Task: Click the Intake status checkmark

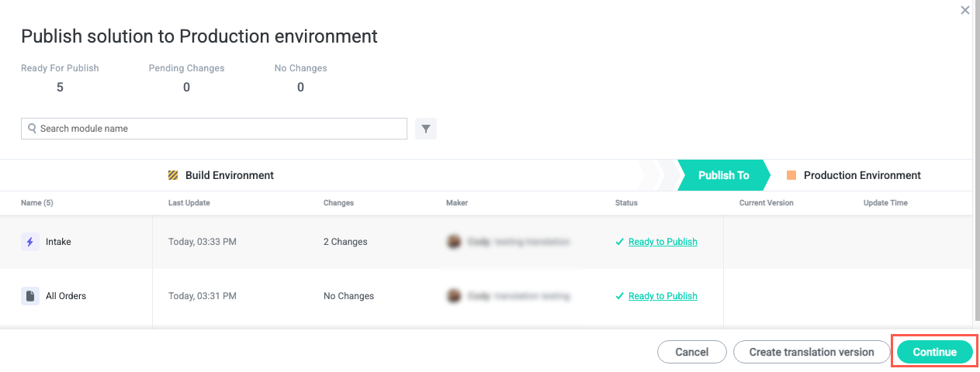Action: 619,242
